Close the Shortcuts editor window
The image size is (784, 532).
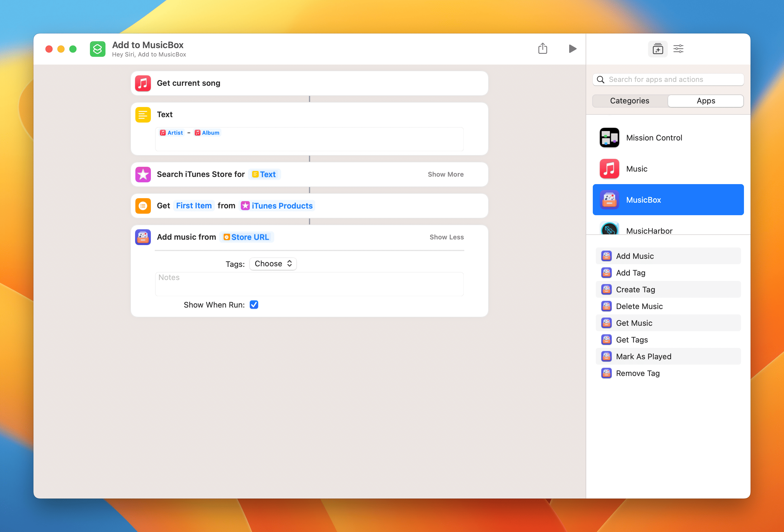(49, 49)
